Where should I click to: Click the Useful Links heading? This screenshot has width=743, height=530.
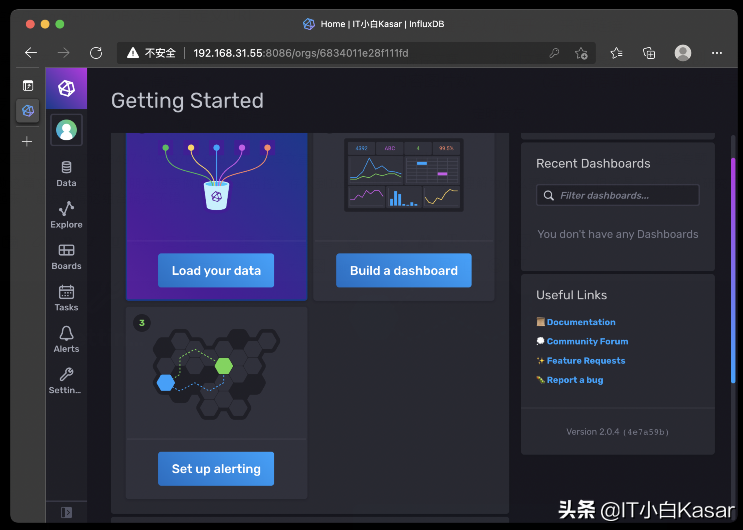(571, 295)
